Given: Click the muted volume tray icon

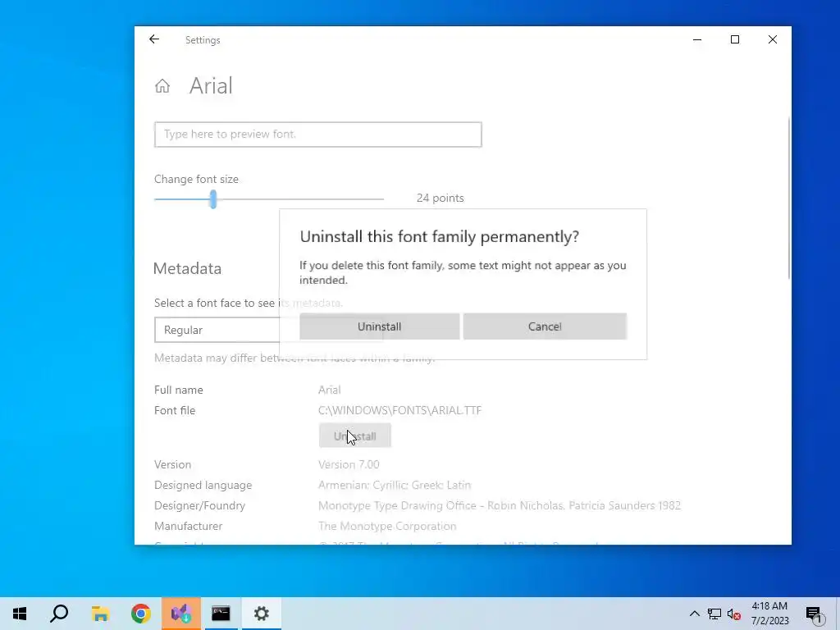Looking at the screenshot, I should click(734, 614).
